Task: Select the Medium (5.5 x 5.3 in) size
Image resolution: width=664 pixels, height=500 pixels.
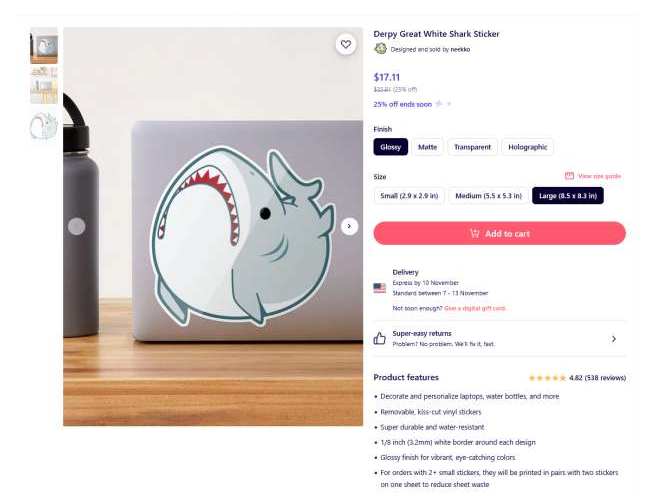Action: click(488, 196)
